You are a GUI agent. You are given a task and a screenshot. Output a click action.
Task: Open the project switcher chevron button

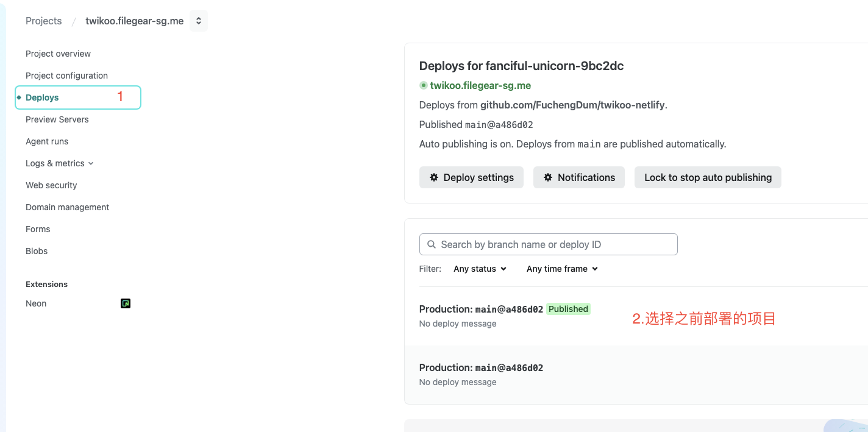[x=199, y=21]
